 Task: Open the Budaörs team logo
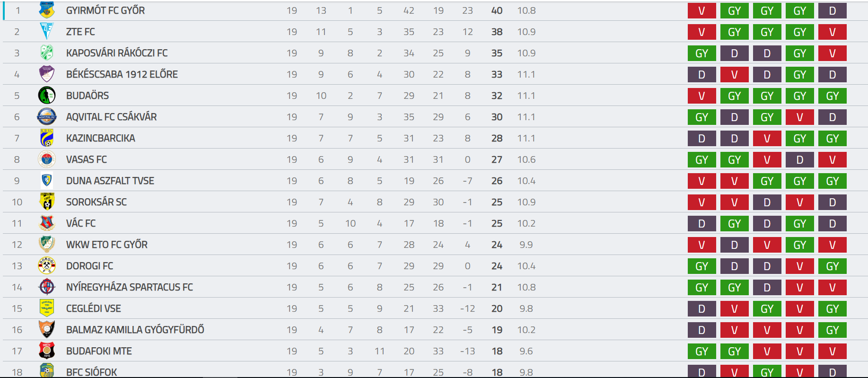(x=47, y=95)
